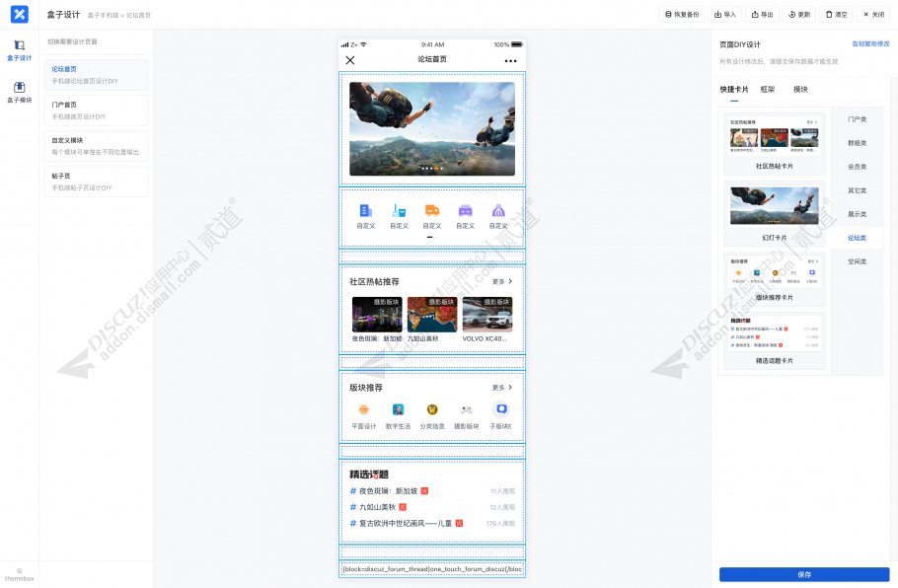Click the 盒子手机端 breadcrumb

pyautogui.click(x=103, y=16)
